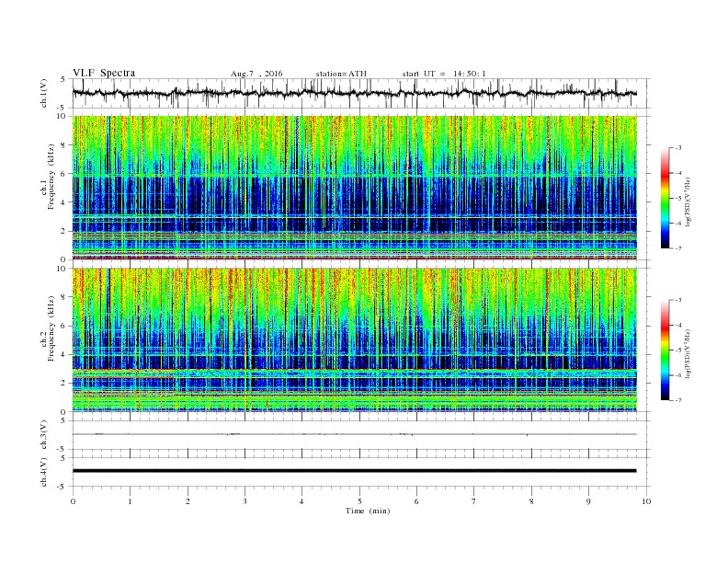Click time-axis tick label "9"
This screenshot has height=563, width=728.
pos(588,501)
